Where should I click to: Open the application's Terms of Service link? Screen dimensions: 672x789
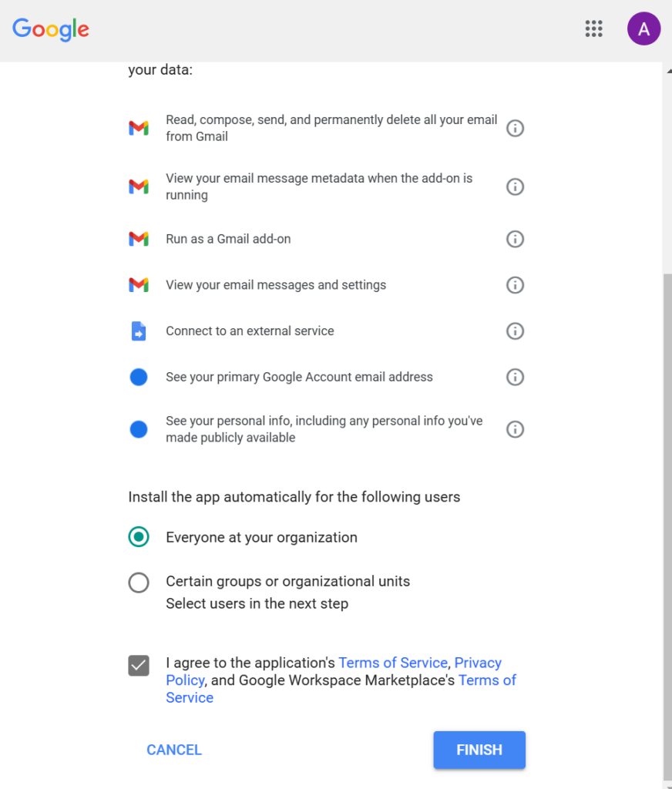(x=393, y=663)
